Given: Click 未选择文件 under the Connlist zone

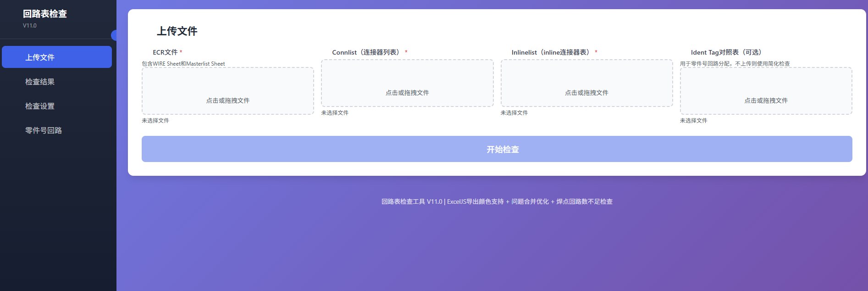Looking at the screenshot, I should [335, 113].
